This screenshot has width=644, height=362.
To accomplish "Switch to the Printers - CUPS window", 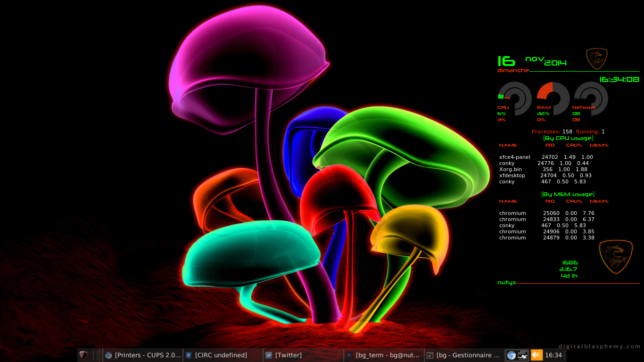I will tap(143, 355).
